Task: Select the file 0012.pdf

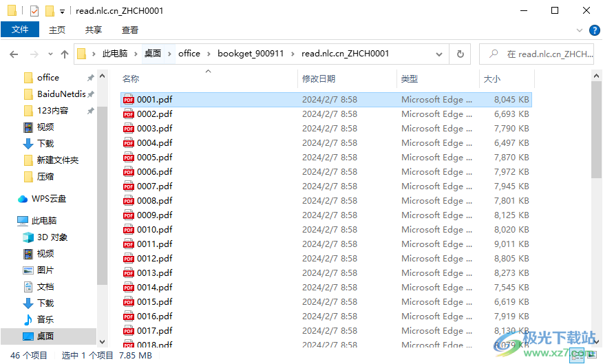Action: [154, 259]
